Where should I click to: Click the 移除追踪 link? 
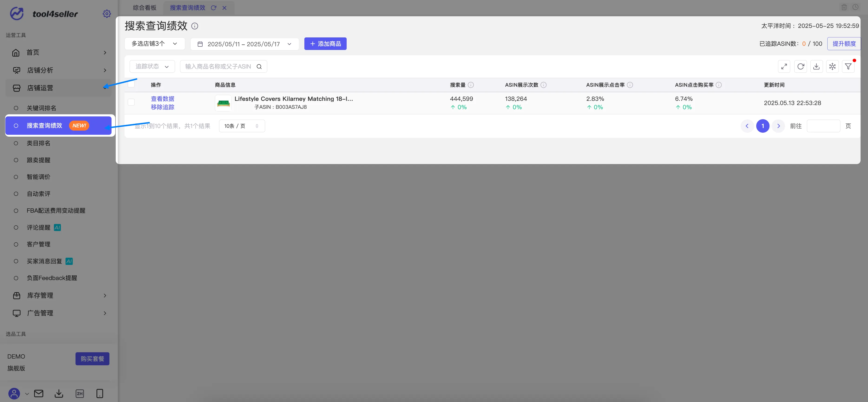click(x=162, y=107)
